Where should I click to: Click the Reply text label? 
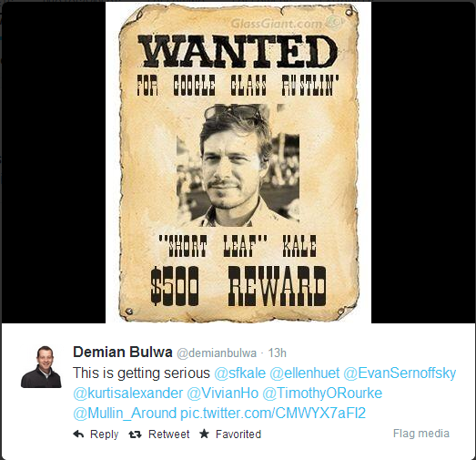tap(104, 434)
